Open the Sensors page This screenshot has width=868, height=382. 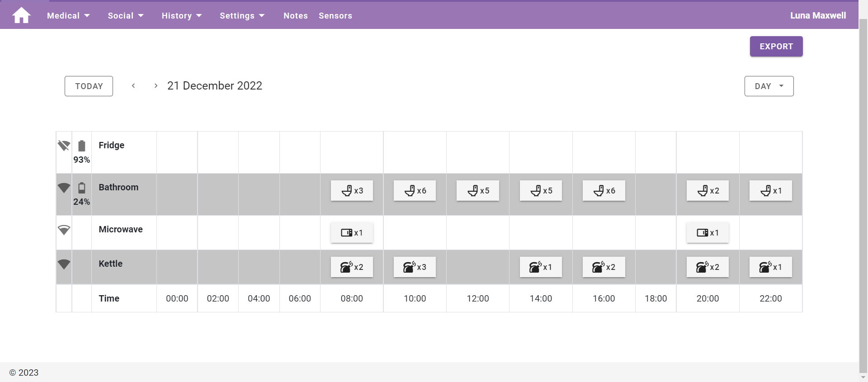tap(335, 16)
